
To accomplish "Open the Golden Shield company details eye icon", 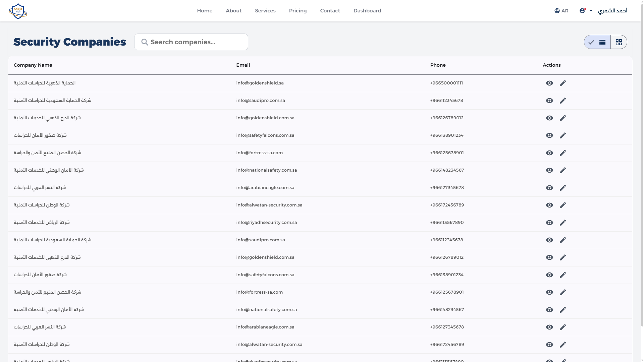I will pos(549,83).
